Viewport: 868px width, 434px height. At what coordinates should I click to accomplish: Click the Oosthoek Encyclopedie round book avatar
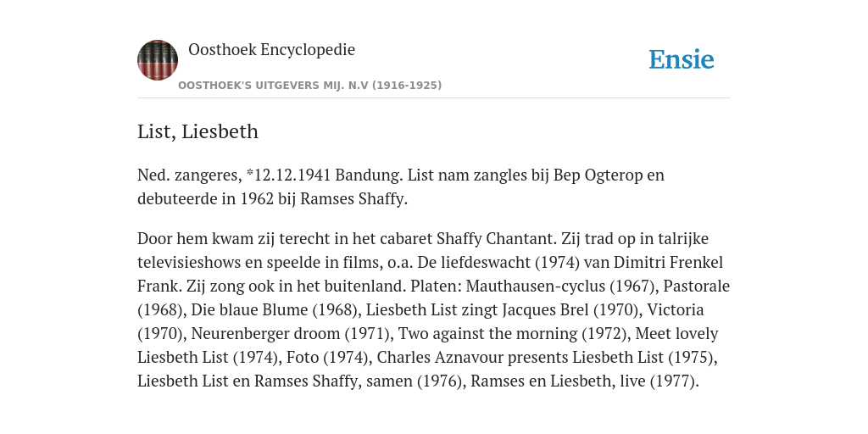[158, 60]
